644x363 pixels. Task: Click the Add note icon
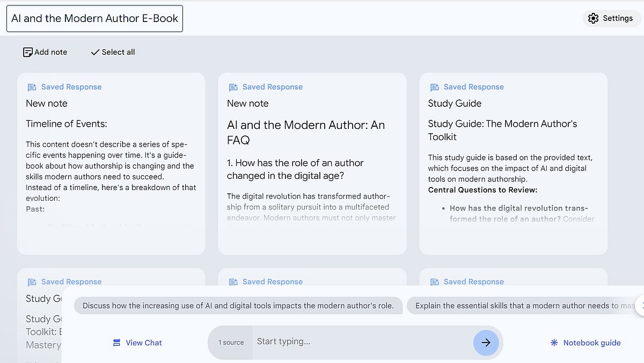28,52
